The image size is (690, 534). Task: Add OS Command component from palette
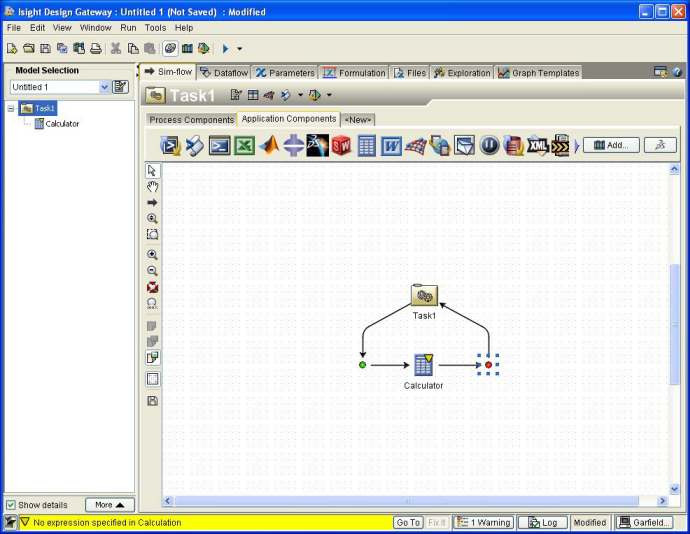pyautogui.click(x=220, y=146)
